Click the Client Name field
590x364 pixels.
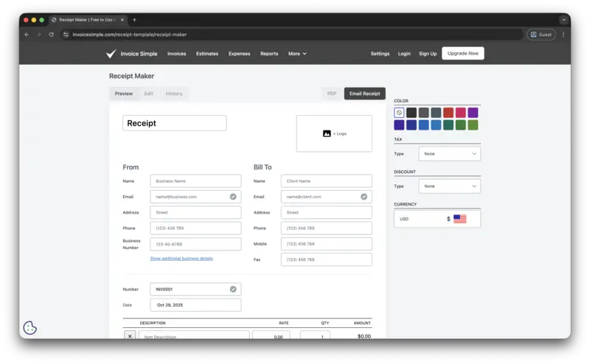coord(326,181)
